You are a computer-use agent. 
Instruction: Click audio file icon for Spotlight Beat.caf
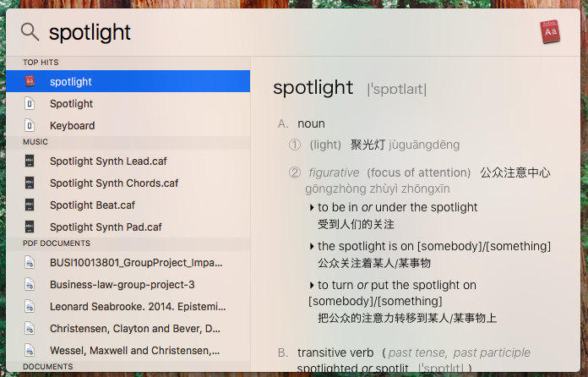pos(30,205)
